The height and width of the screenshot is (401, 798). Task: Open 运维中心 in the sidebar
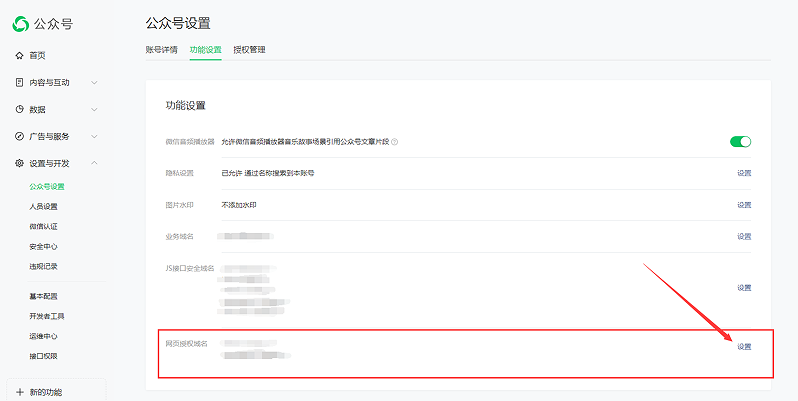click(x=43, y=336)
